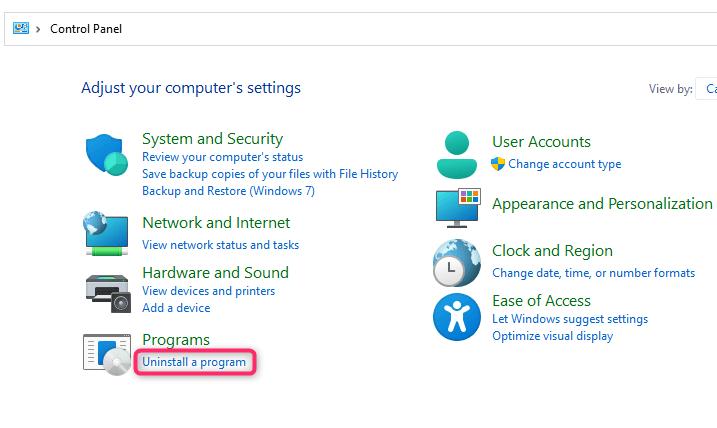
Task: Click Control Panel in the address breadcrumb
Action: pyautogui.click(x=86, y=29)
